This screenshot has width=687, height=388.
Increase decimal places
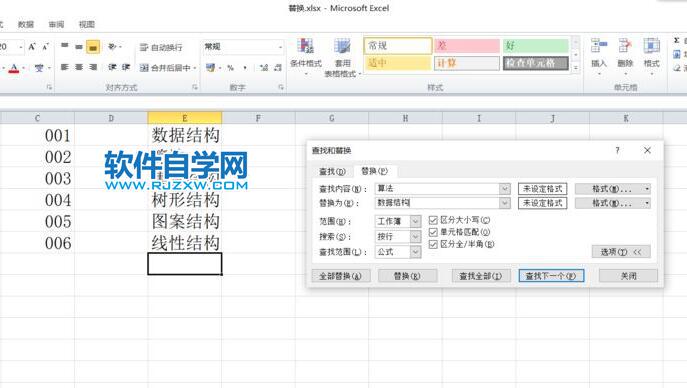[264, 67]
